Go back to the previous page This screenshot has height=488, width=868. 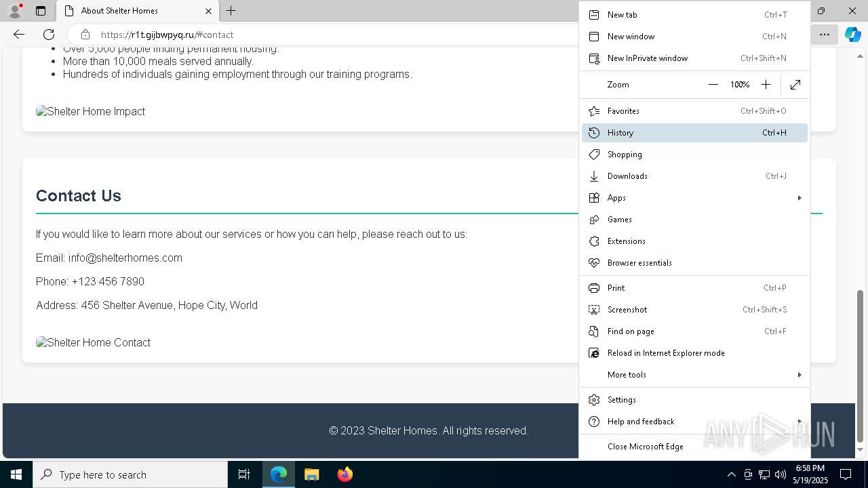click(19, 35)
